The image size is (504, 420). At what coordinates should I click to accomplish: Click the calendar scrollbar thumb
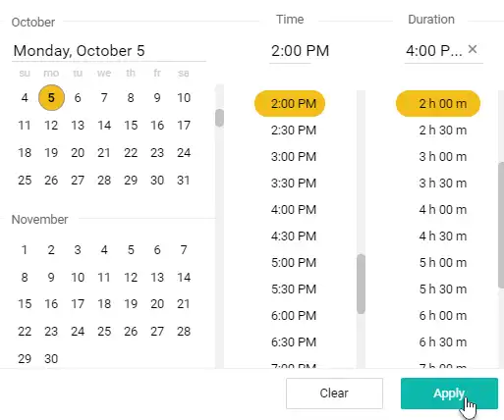tap(220, 118)
